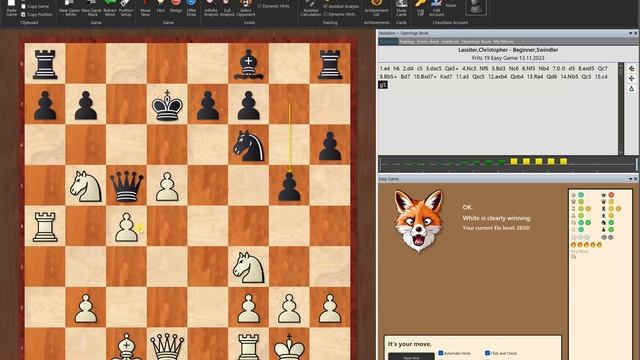Switch to the Notation tab
640x360 pixels.
click(x=388, y=42)
